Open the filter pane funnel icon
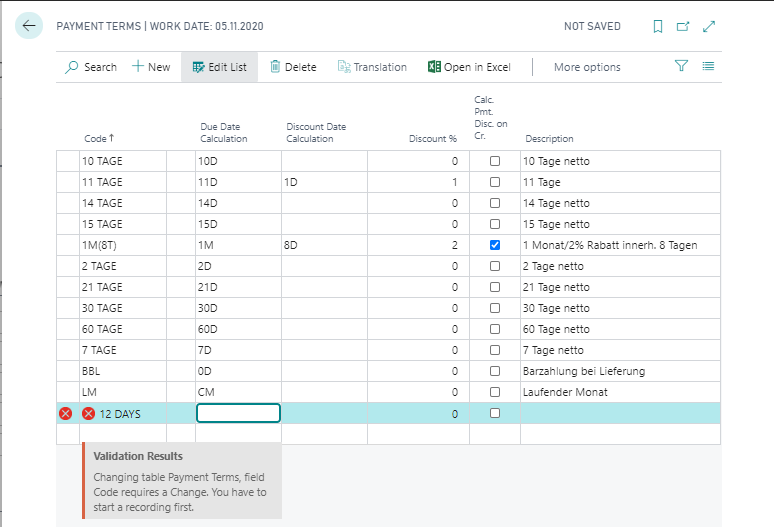Image resolution: width=774 pixels, height=527 pixels. point(681,66)
